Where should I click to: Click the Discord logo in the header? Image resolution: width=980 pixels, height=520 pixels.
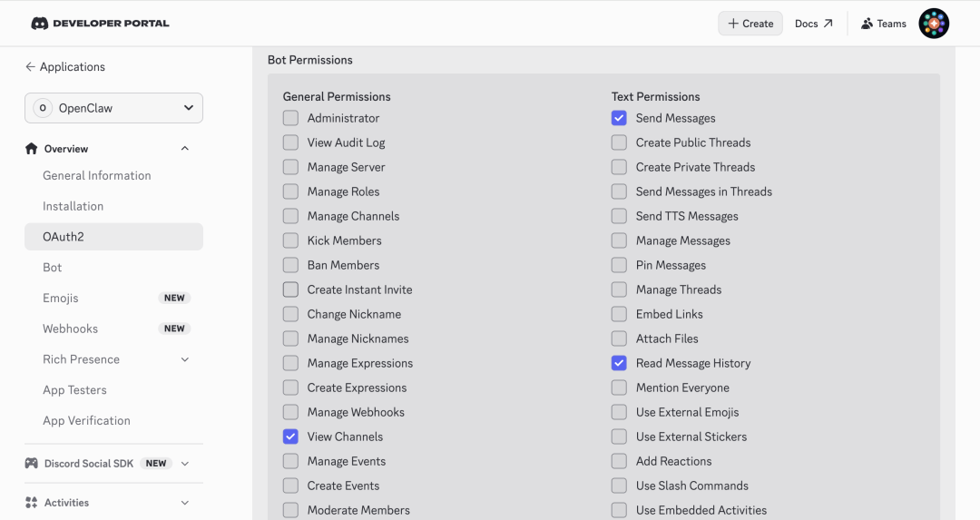tap(39, 24)
